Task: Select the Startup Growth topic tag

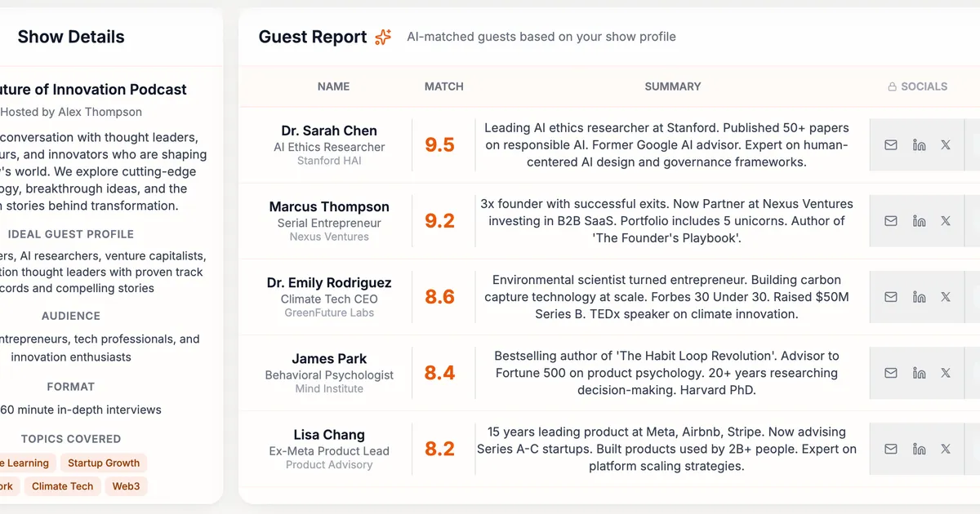Action: [104, 463]
